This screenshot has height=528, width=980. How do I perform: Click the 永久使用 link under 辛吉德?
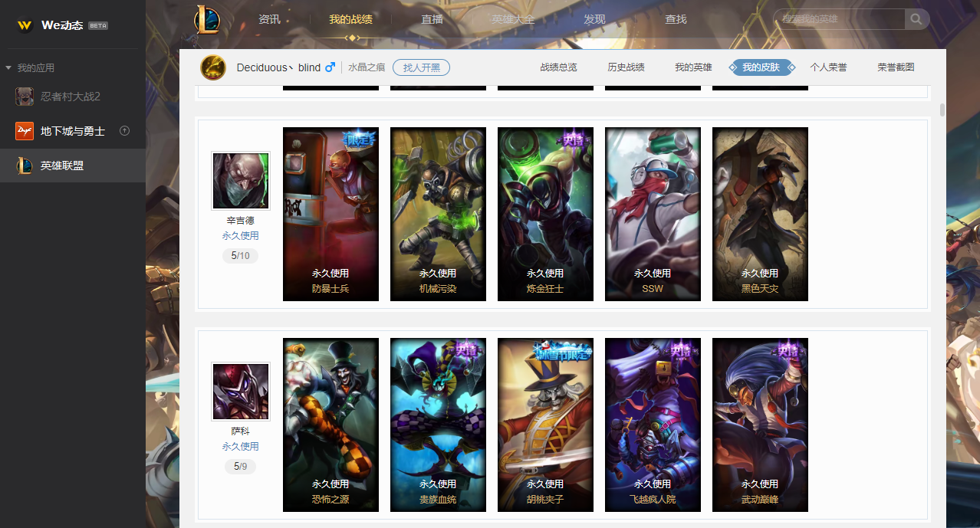point(241,236)
